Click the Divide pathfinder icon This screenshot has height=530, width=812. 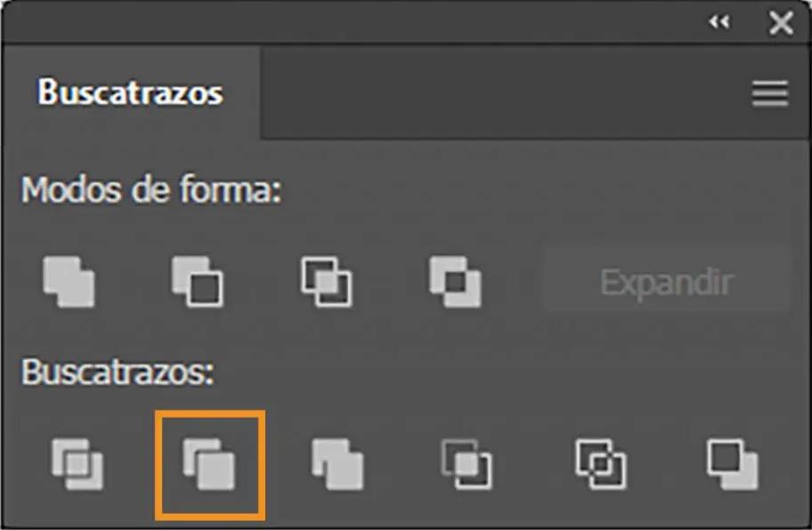coord(77,465)
